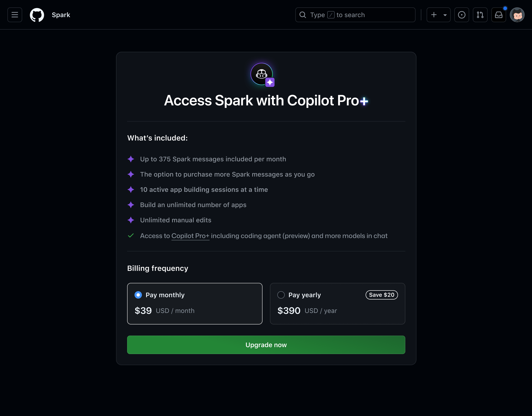Open the Issues icon in header
The width and height of the screenshot is (532, 416).
(x=461, y=15)
